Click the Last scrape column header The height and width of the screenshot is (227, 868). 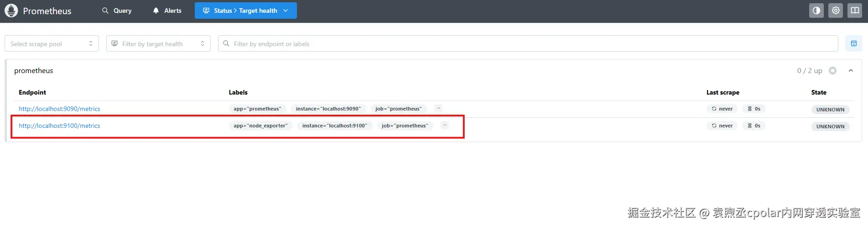tap(723, 92)
